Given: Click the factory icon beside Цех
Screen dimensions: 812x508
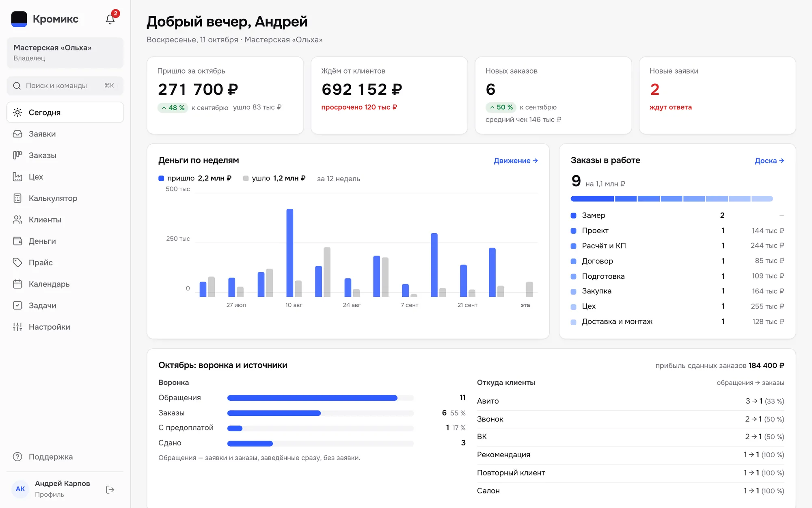Looking at the screenshot, I should coord(17,177).
